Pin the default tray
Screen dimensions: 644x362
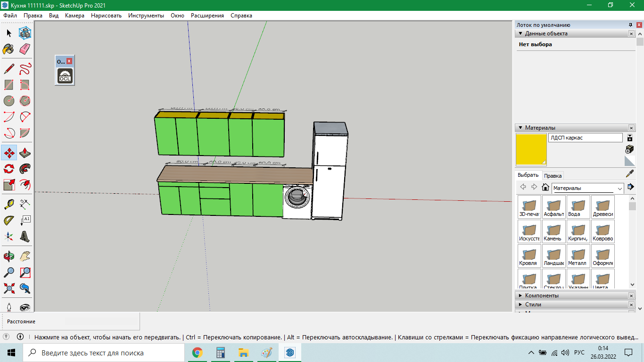pyautogui.click(x=630, y=25)
